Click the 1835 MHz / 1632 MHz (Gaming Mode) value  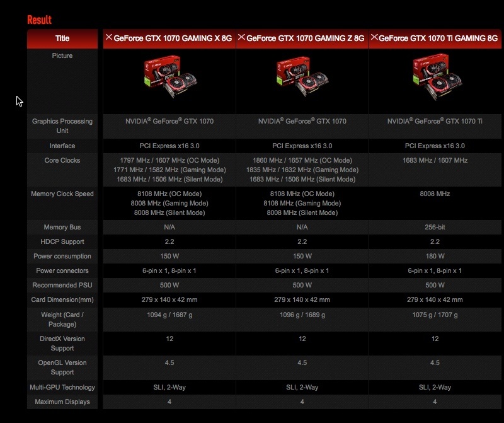pyautogui.click(x=302, y=170)
